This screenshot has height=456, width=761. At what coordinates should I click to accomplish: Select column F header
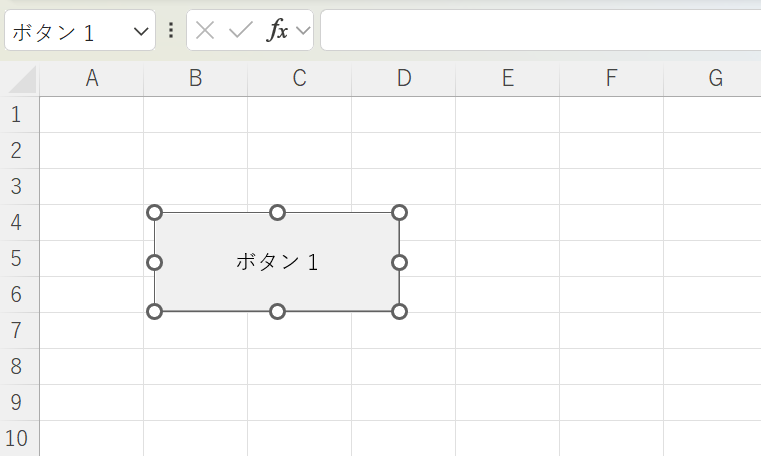point(611,79)
